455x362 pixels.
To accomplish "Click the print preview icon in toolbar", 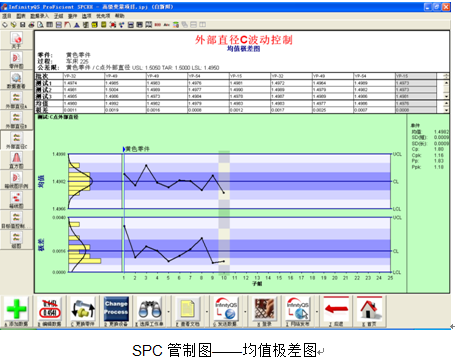I will [x=41, y=25].
